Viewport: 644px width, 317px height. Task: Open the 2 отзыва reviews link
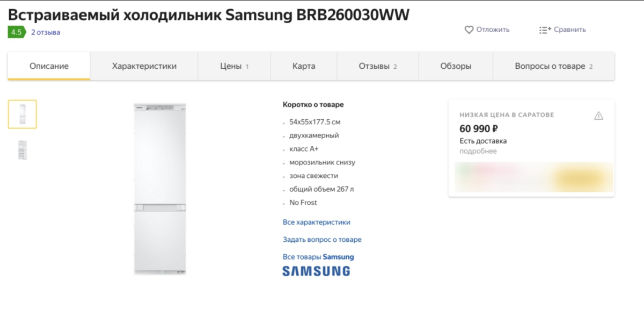pyautogui.click(x=46, y=32)
